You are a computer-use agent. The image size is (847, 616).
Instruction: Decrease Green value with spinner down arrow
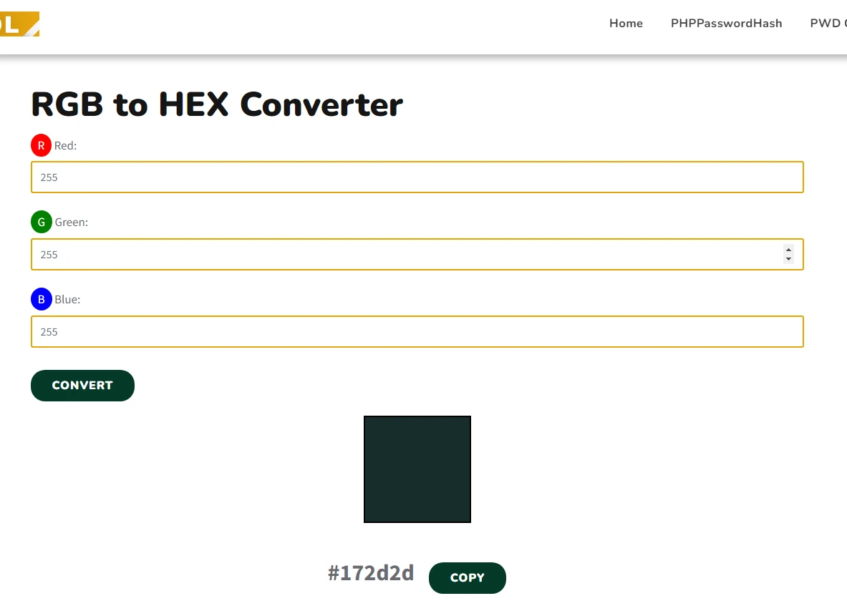[x=789, y=259]
